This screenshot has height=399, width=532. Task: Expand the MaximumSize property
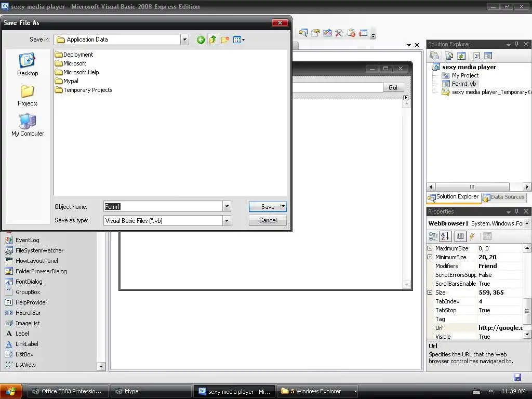click(x=430, y=248)
